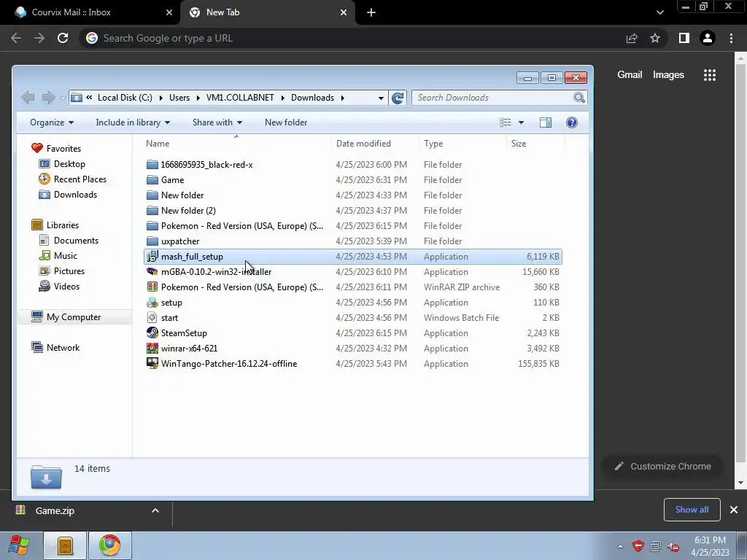Screen dimensions: 747x560
Task: Show hidden system tray icons
Action: [x=620, y=546]
